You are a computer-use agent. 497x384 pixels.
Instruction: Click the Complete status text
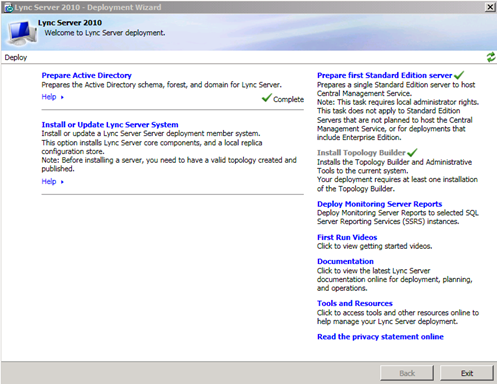(x=288, y=99)
